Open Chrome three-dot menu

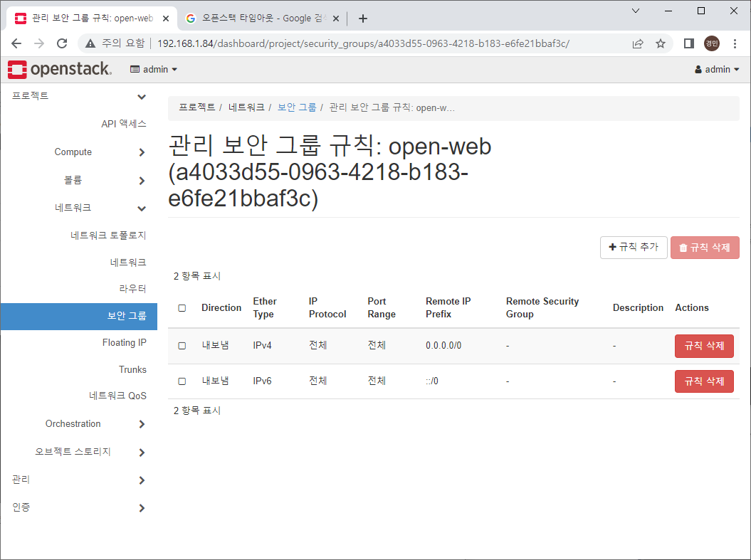(735, 43)
